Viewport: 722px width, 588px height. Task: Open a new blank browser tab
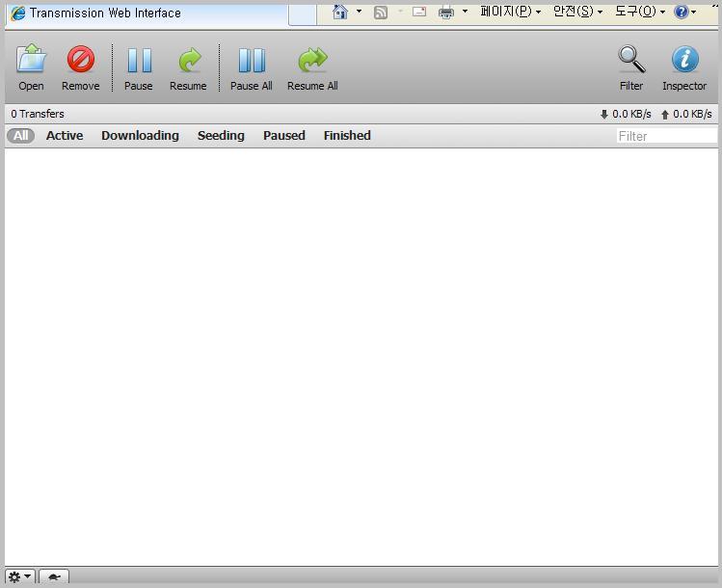303,14
